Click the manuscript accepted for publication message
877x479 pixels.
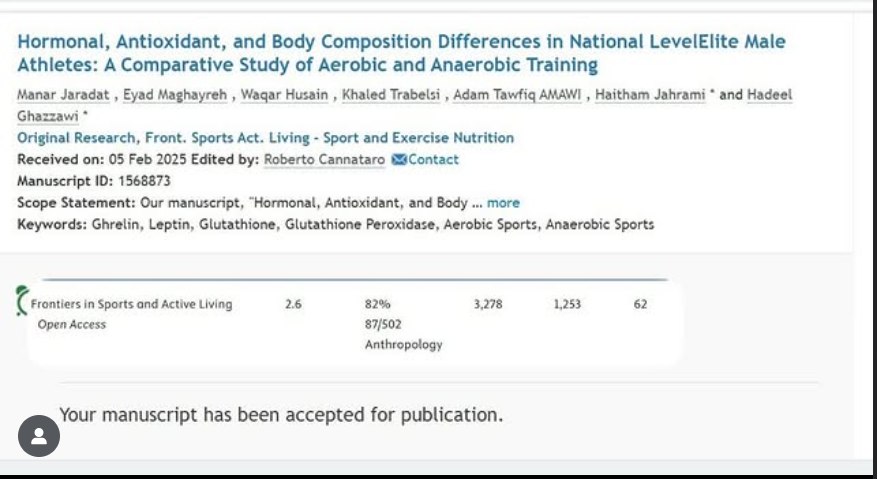281,414
